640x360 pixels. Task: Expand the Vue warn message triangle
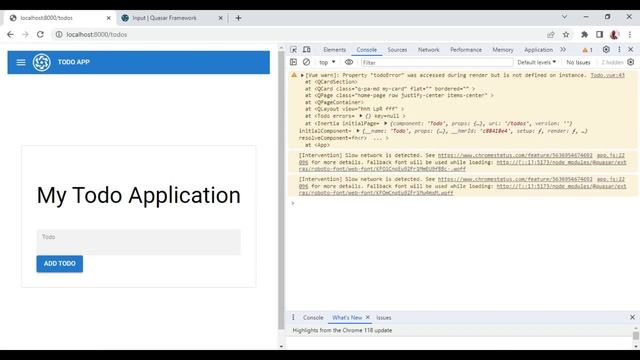pyautogui.click(x=302, y=75)
